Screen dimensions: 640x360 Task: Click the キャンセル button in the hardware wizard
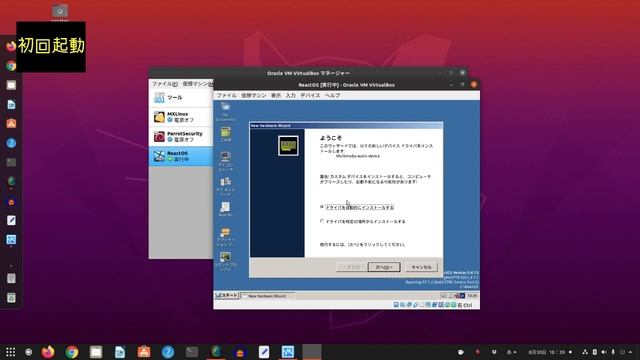pos(421,267)
